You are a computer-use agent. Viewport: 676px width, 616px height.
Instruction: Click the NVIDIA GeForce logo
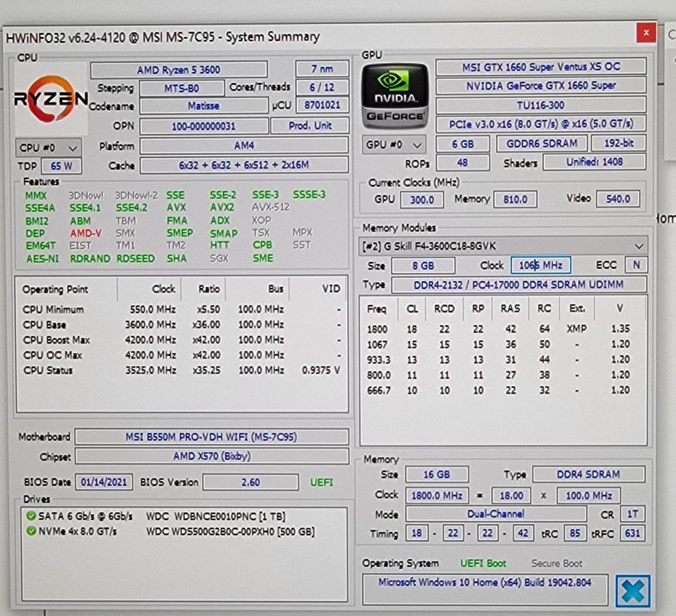[x=395, y=97]
